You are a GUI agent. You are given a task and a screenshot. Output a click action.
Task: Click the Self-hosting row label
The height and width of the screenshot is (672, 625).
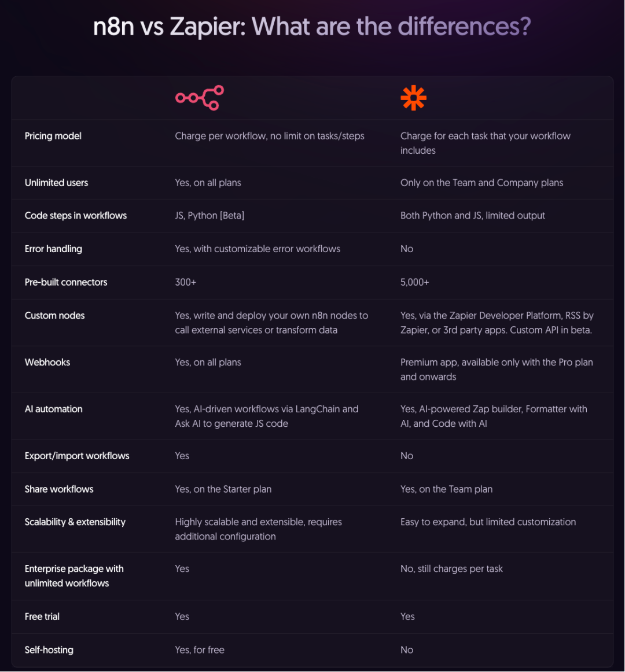coord(49,649)
